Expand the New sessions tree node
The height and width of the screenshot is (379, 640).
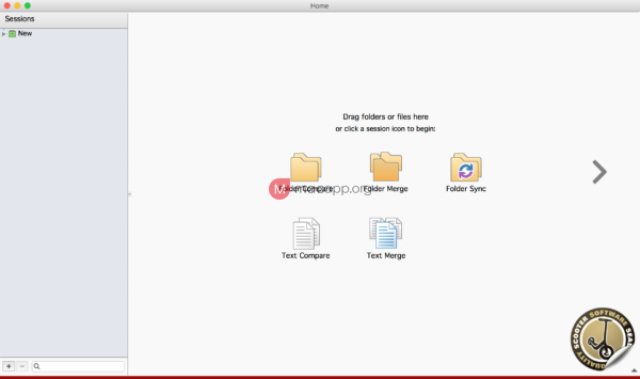4,34
